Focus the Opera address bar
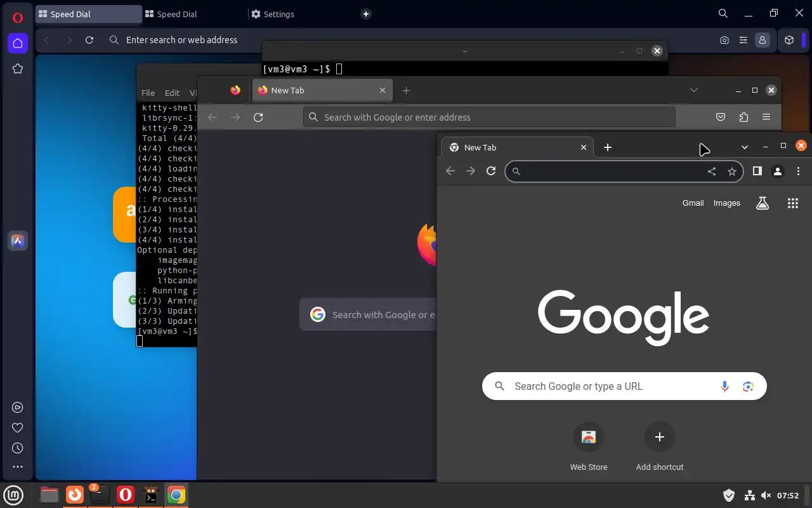The image size is (812, 508). click(x=406, y=40)
